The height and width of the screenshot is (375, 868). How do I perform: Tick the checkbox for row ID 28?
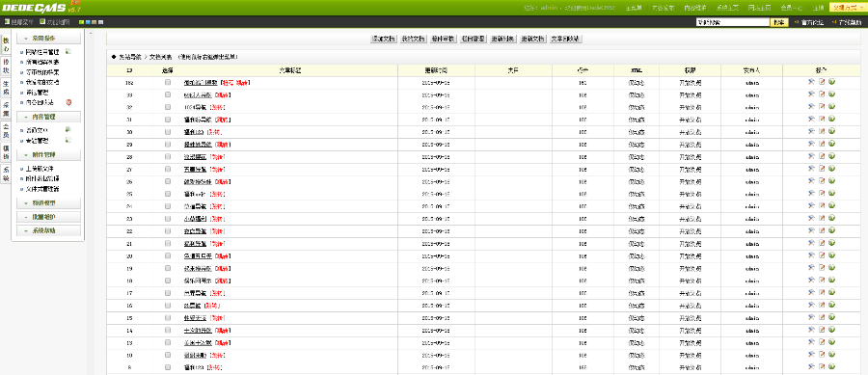point(168,156)
